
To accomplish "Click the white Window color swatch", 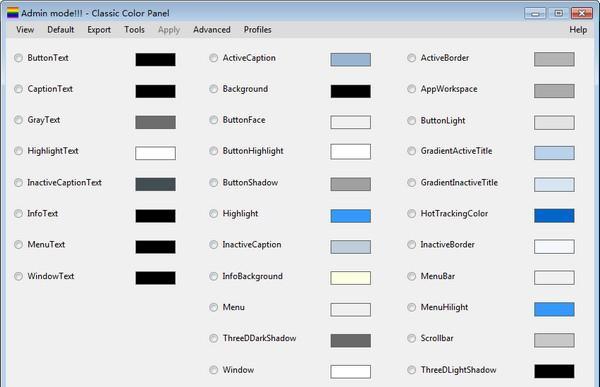I will coord(351,371).
